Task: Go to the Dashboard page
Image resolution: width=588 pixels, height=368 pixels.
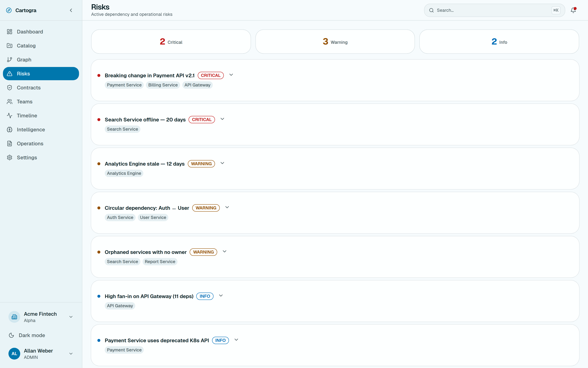Action: [x=41, y=32]
